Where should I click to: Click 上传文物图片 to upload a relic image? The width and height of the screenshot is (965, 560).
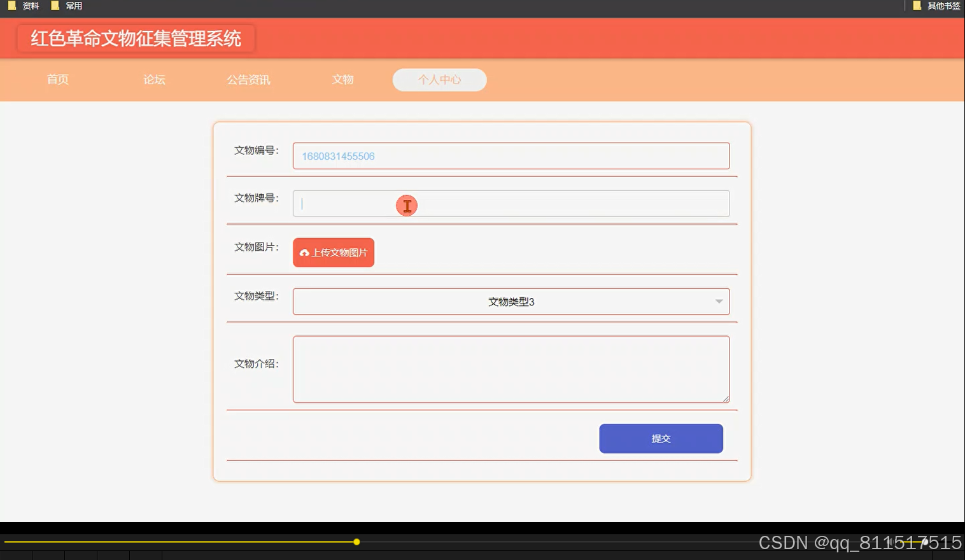tap(333, 253)
